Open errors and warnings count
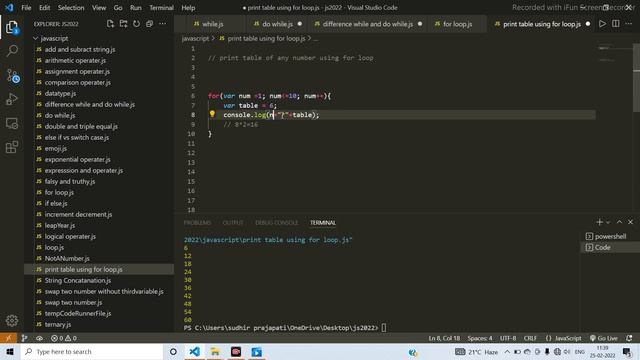 click(x=64, y=338)
